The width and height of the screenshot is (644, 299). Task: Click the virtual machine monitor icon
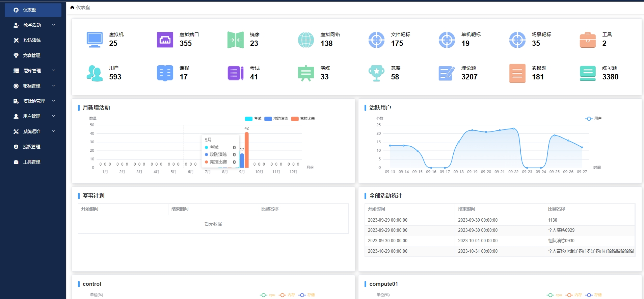tap(95, 40)
